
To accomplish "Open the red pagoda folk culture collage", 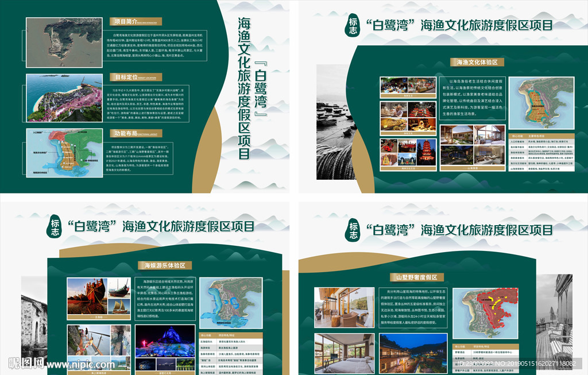I will point(408,154).
